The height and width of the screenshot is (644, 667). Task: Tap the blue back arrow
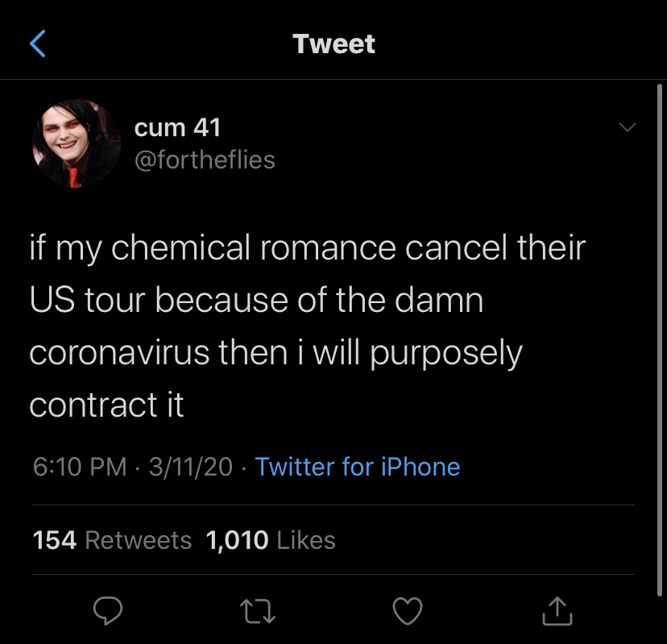click(x=37, y=44)
